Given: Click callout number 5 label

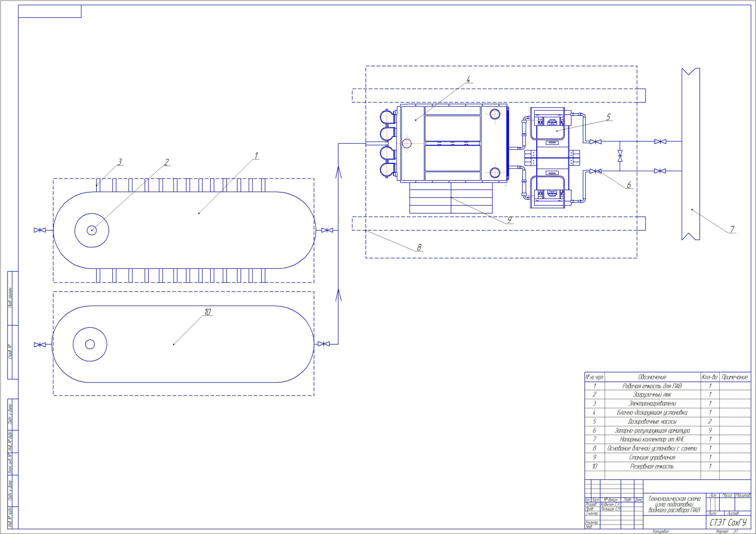Looking at the screenshot, I should [608, 117].
